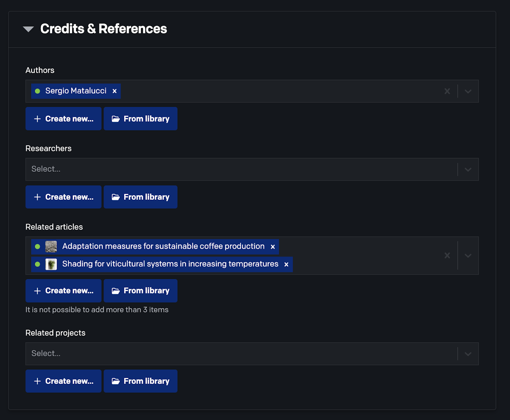Click the Related projects label
Screen dimensions: 510x420
pyautogui.click(x=55, y=333)
